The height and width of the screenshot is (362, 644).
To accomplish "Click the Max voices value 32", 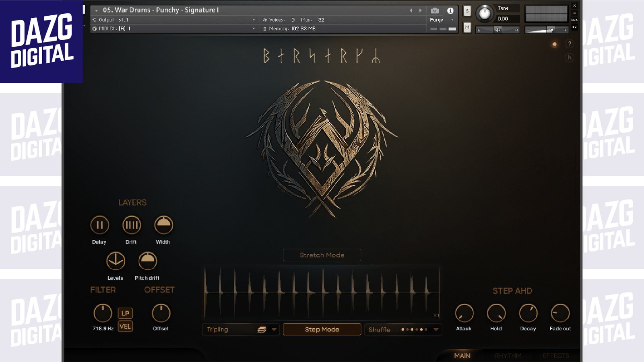I will pyautogui.click(x=321, y=20).
